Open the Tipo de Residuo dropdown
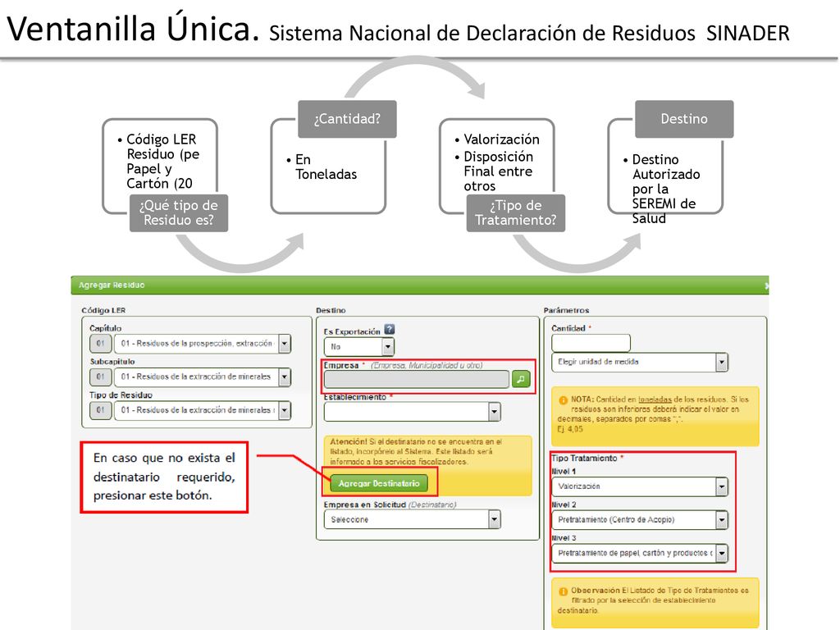 point(203,410)
